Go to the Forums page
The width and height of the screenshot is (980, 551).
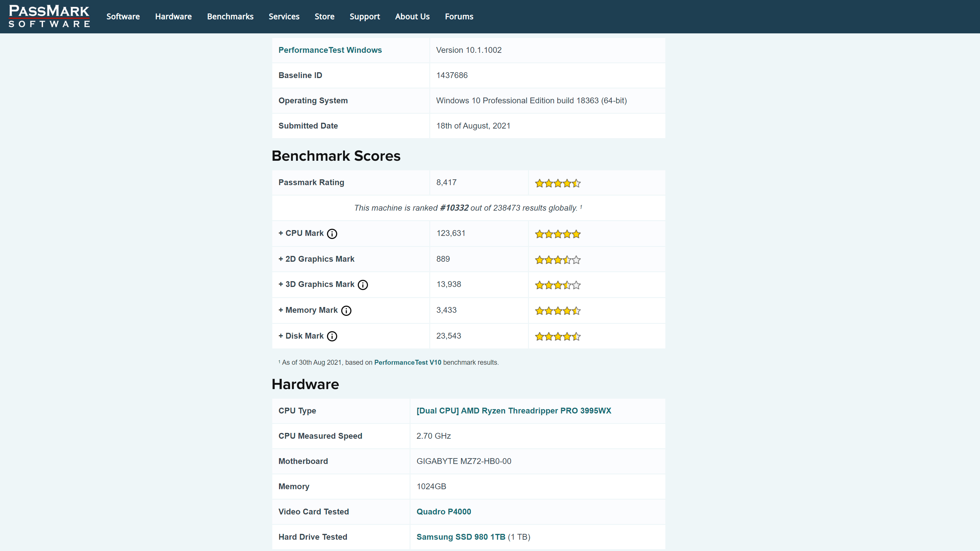(x=459, y=16)
